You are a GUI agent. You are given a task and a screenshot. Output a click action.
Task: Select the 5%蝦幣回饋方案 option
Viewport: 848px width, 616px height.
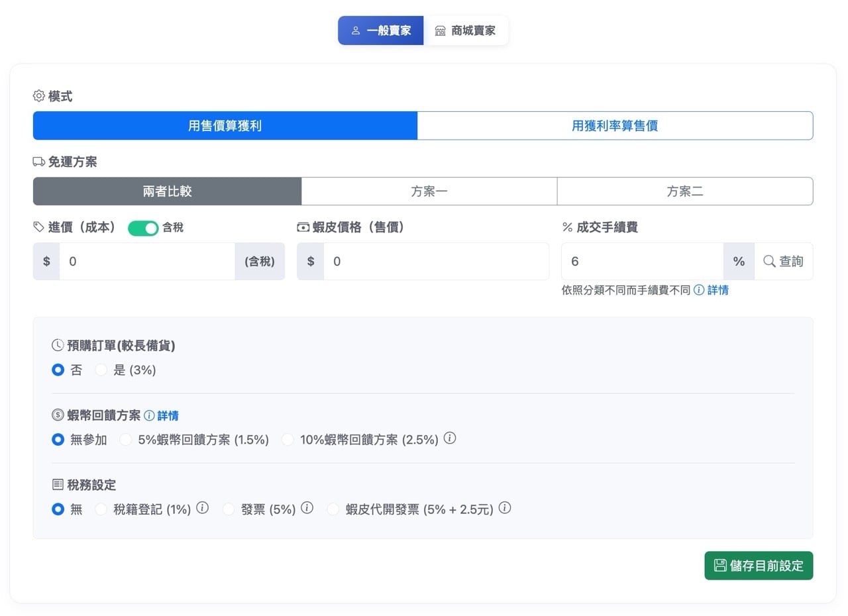click(x=126, y=439)
